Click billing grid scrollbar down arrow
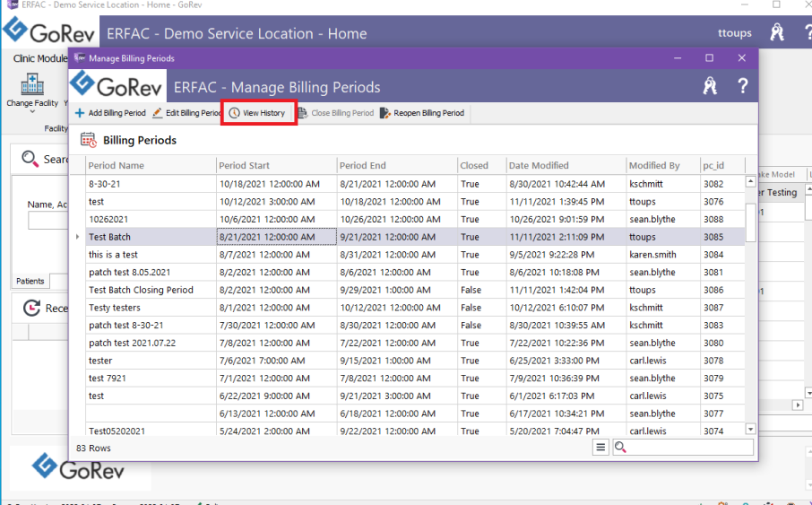This screenshot has width=812, height=505. click(750, 429)
